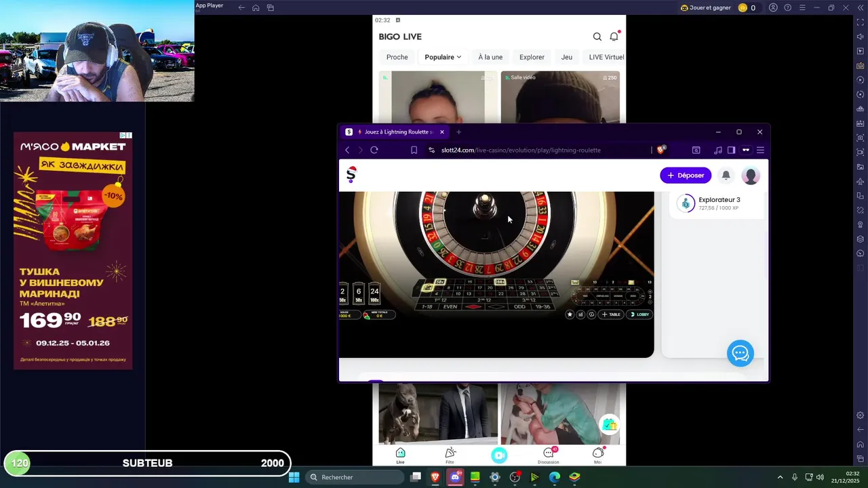Open the Moi profile icon in BIGO
868x488 pixels.
597,455
